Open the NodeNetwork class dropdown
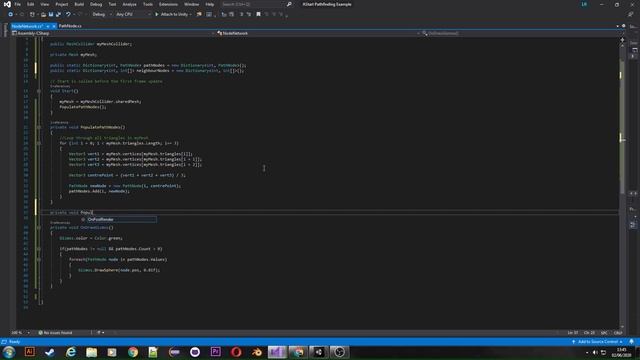This screenshot has height=360, width=640. click(x=318, y=33)
